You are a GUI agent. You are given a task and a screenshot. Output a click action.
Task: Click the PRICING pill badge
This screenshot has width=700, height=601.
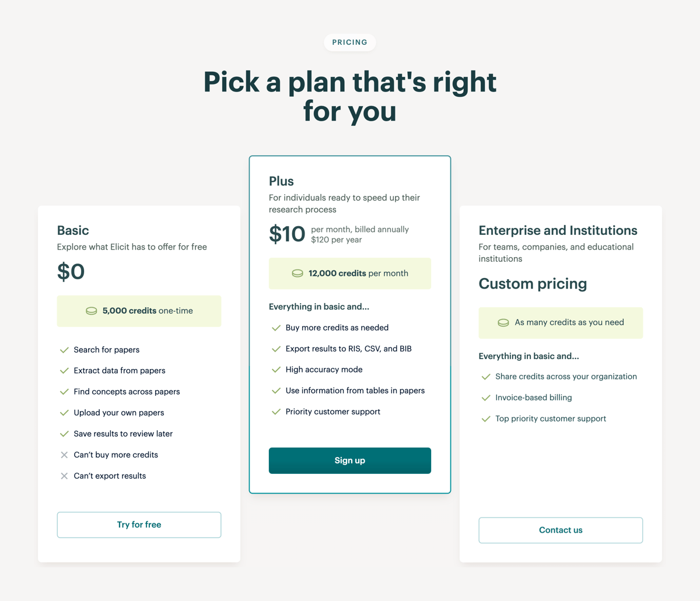click(x=349, y=42)
